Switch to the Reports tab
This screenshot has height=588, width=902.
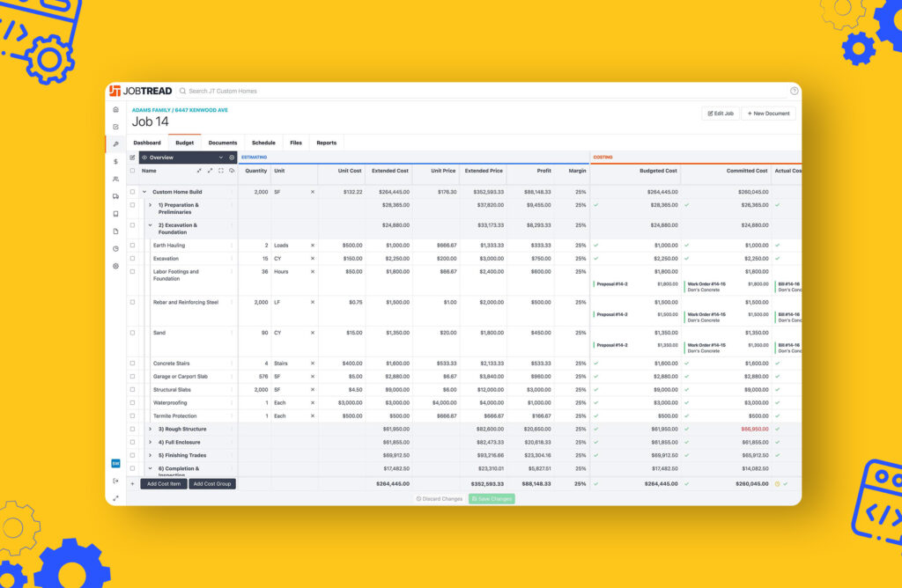[x=326, y=143]
